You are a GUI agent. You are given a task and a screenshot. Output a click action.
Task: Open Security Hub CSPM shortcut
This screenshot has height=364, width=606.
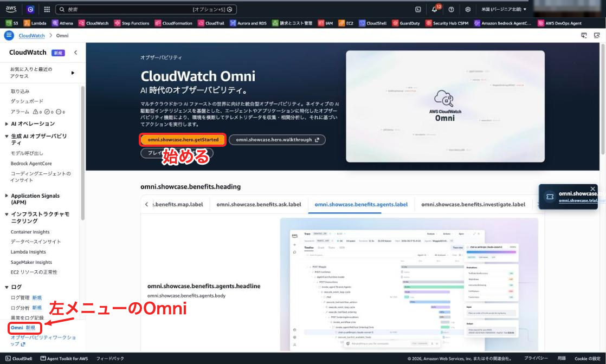(x=447, y=23)
